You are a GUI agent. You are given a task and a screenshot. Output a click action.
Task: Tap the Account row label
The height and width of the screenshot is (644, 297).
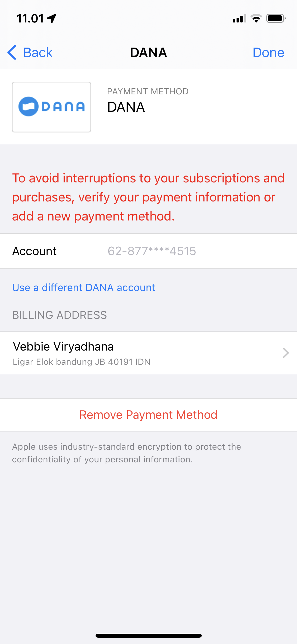[35, 251]
